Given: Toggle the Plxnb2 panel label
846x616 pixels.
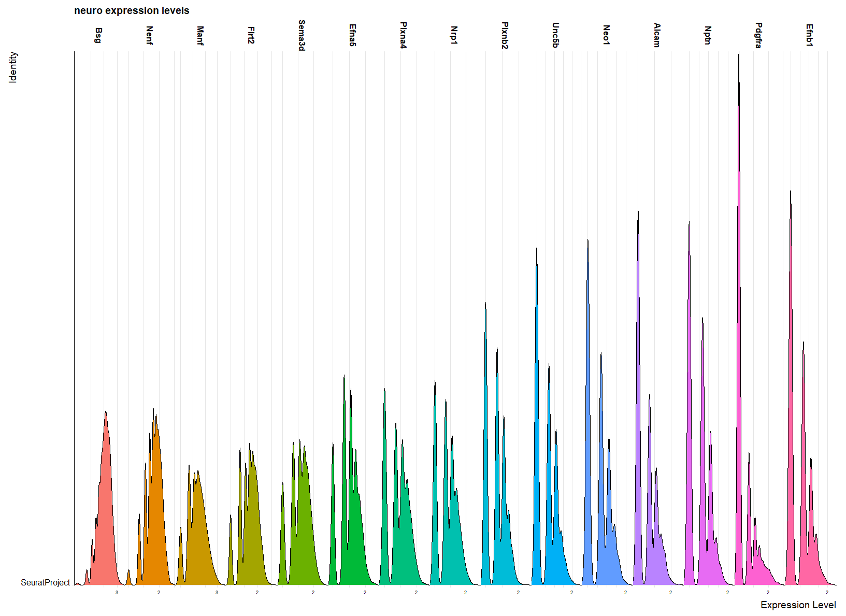Looking at the screenshot, I should pyautogui.click(x=504, y=35).
